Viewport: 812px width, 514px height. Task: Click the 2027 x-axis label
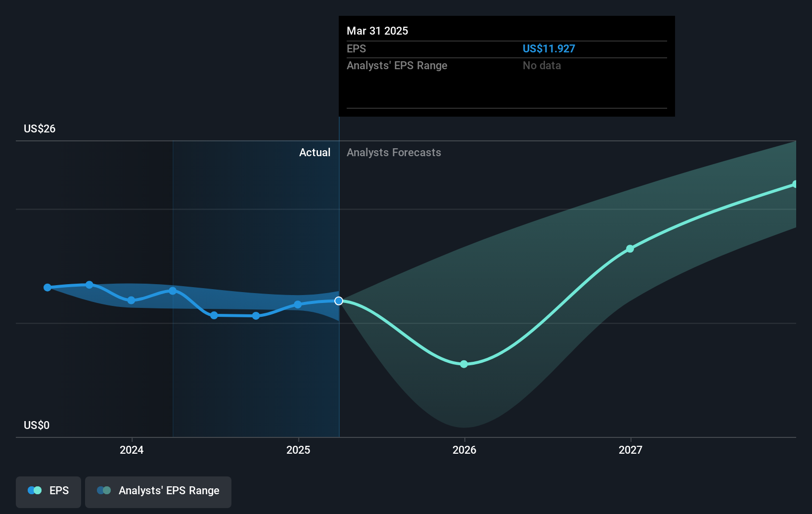coord(631,450)
